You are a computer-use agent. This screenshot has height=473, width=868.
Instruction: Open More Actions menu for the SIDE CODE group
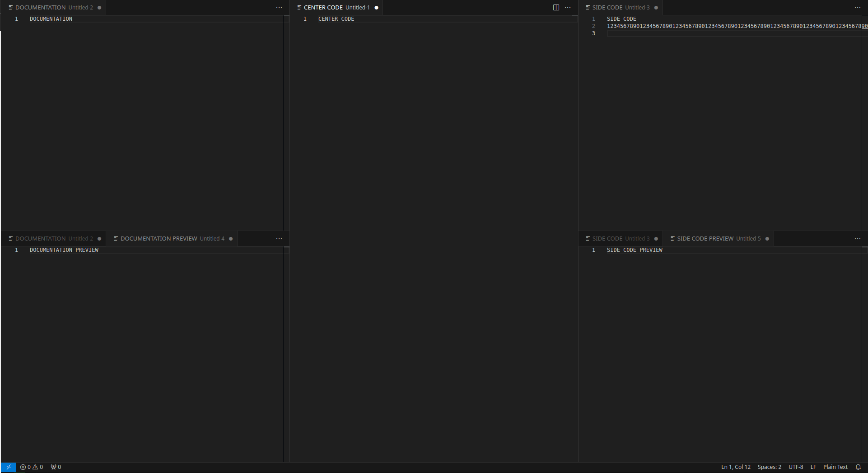click(858, 7)
